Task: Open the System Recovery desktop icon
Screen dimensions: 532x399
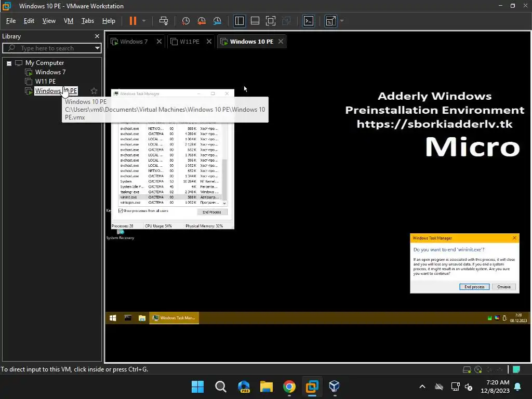Action: 120,234
